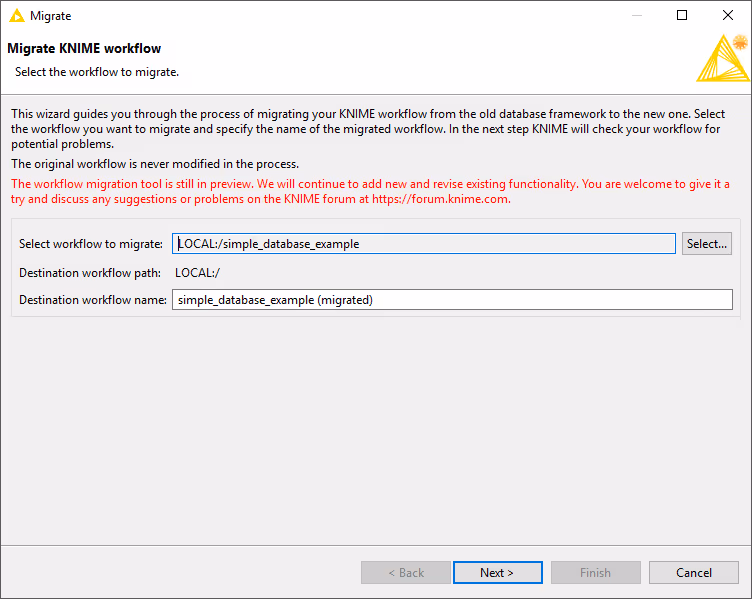
Task: Click the "Migrate KNIME workflow" heading
Action: pos(84,48)
